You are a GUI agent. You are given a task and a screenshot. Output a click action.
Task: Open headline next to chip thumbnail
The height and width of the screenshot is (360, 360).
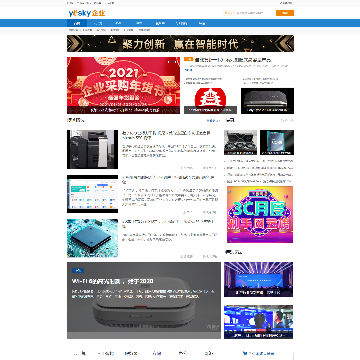(168, 224)
